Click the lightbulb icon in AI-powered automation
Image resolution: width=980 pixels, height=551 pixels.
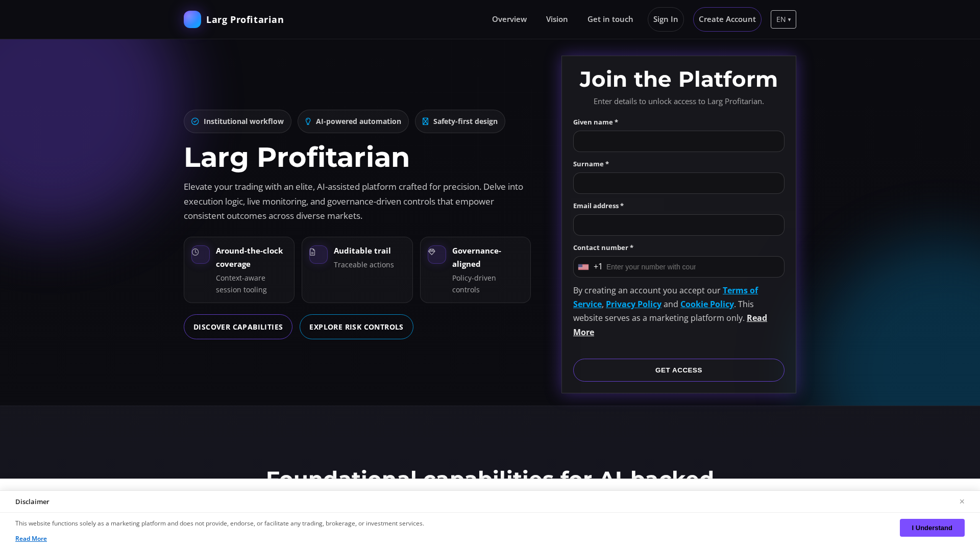[308, 121]
